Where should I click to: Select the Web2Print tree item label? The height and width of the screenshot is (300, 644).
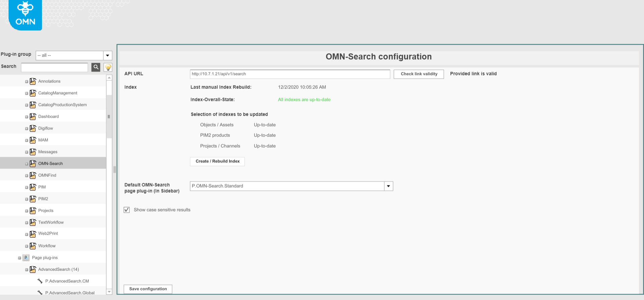(x=48, y=233)
